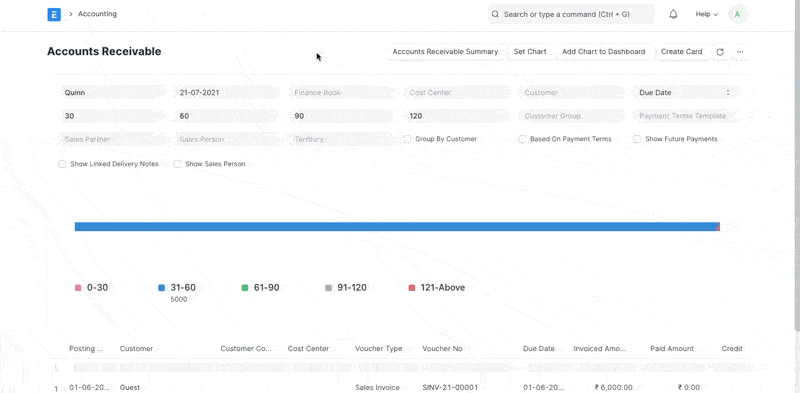Open the Accounts Receivable Summary report

coord(445,52)
